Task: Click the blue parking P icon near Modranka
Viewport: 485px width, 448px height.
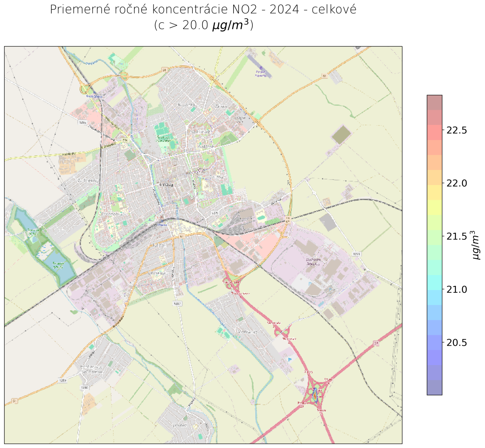Action: (290, 360)
